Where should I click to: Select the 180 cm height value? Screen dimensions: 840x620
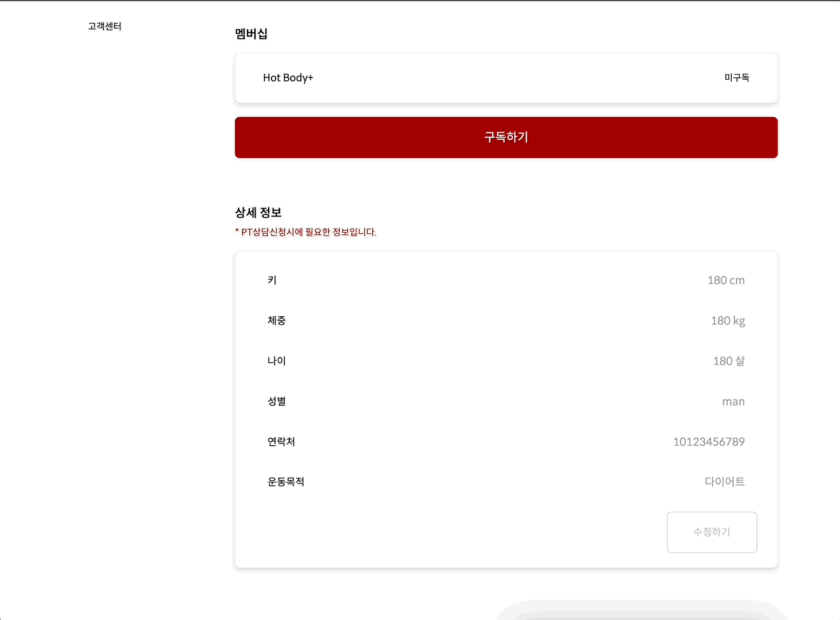pyautogui.click(x=726, y=280)
